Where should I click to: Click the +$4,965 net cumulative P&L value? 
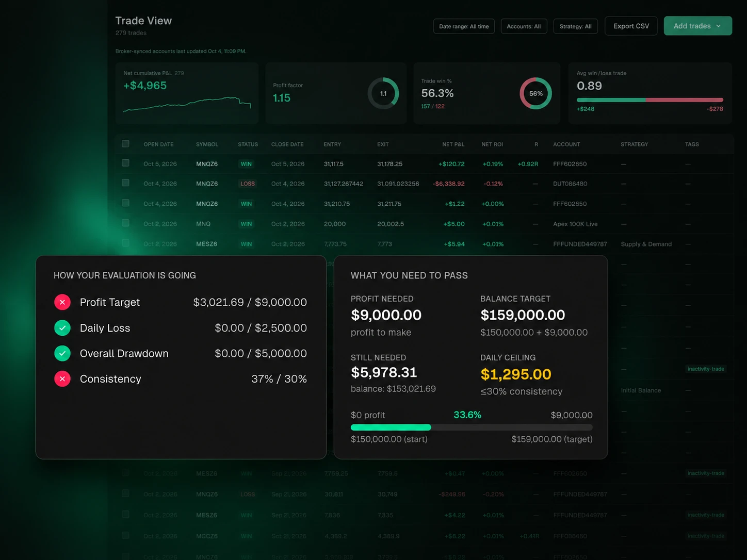145,86
